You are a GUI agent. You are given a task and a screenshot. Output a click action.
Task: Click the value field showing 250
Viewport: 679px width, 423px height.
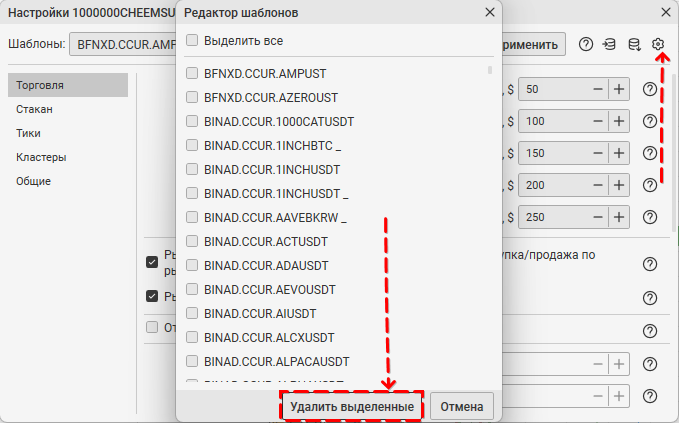[x=553, y=217]
